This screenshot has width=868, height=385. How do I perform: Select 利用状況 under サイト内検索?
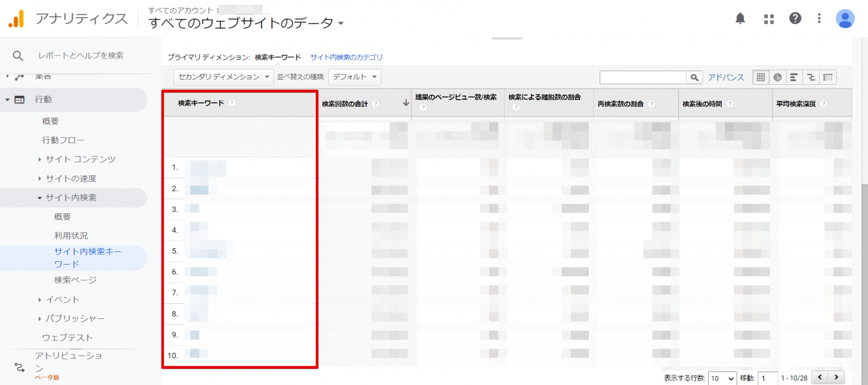71,236
